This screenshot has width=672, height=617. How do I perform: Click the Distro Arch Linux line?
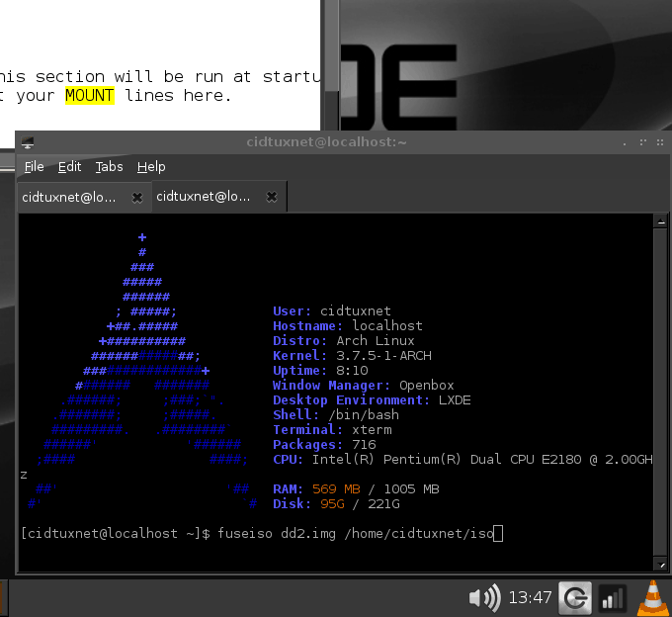(344, 341)
